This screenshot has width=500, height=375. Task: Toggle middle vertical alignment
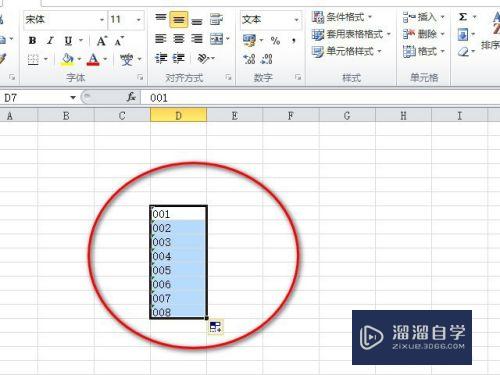(x=179, y=19)
